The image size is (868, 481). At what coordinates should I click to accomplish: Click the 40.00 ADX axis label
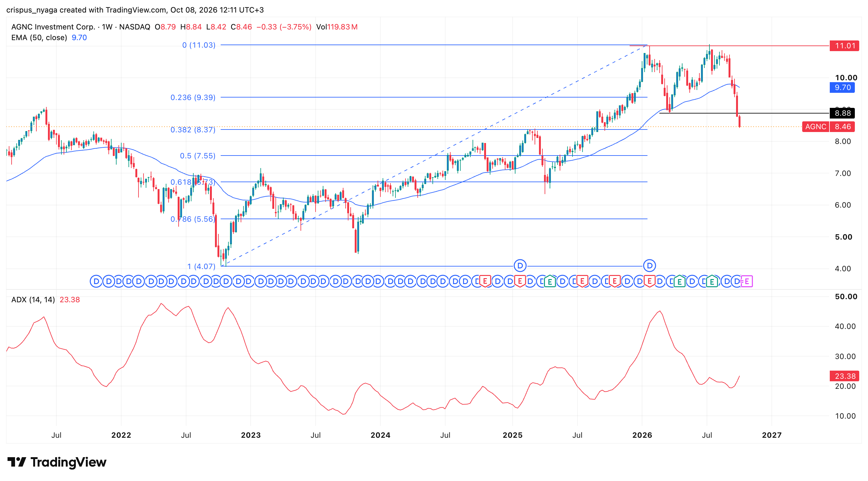click(845, 326)
